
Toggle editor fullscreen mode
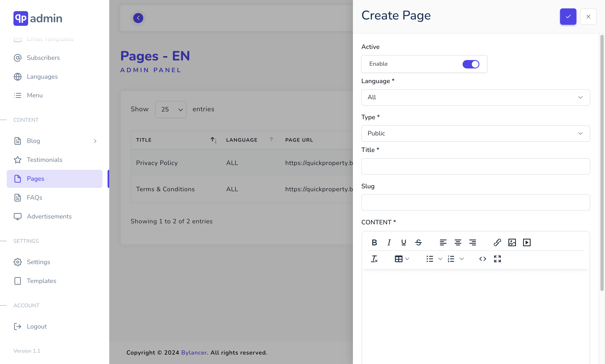(497, 259)
